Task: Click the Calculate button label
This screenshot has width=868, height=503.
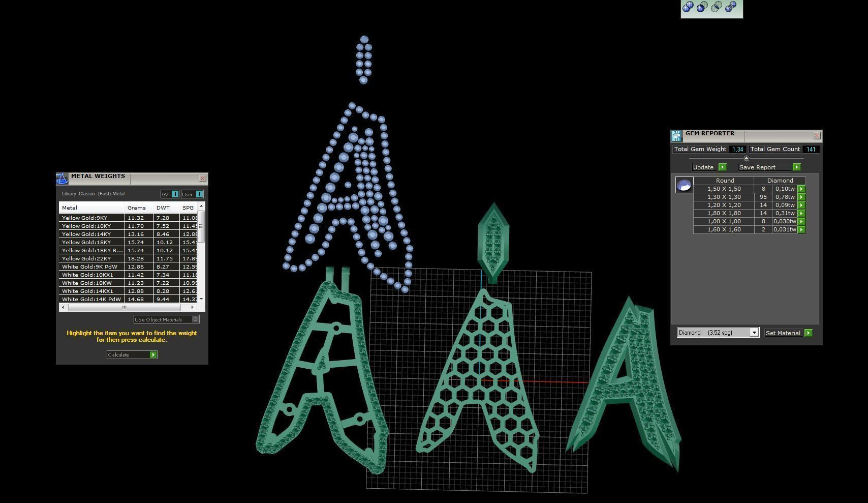Action: point(118,354)
